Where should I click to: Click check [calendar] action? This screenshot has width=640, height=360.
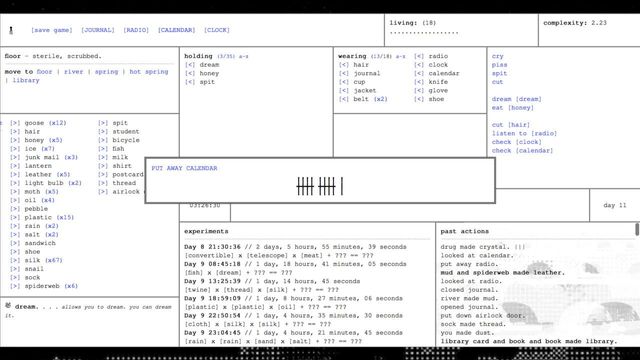[522, 151]
